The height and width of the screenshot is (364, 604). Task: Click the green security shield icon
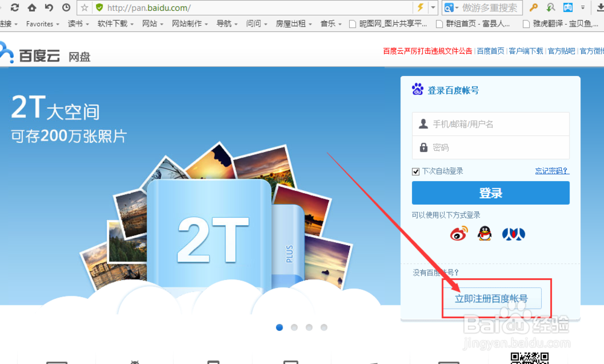point(100,8)
